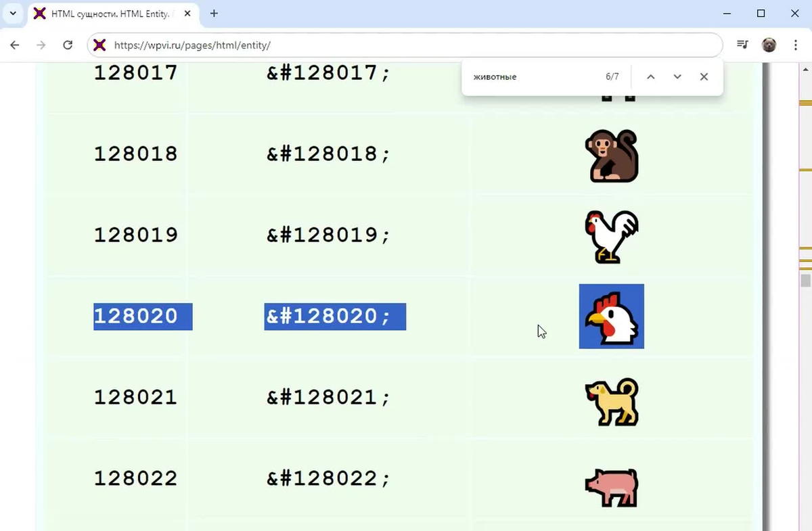The image size is (812, 531).
Task: Click the highlighted code cell 128020
Action: click(143, 317)
